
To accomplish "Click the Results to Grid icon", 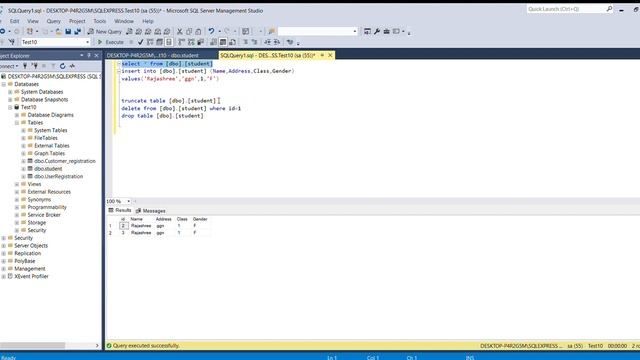I will 223,42.
